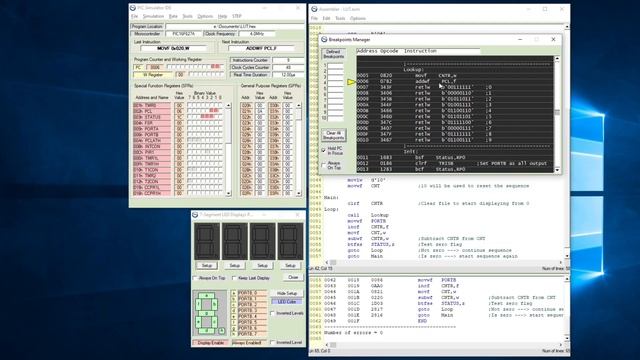This screenshot has width=640, height=360.
Task: Click decimal point h in segment diagram
Action: [x=222, y=331]
